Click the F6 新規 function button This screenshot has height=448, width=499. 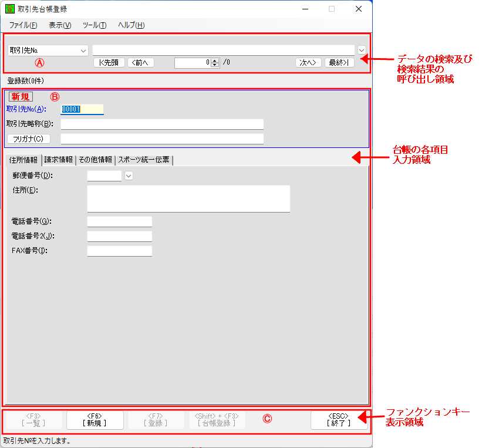[x=95, y=420]
